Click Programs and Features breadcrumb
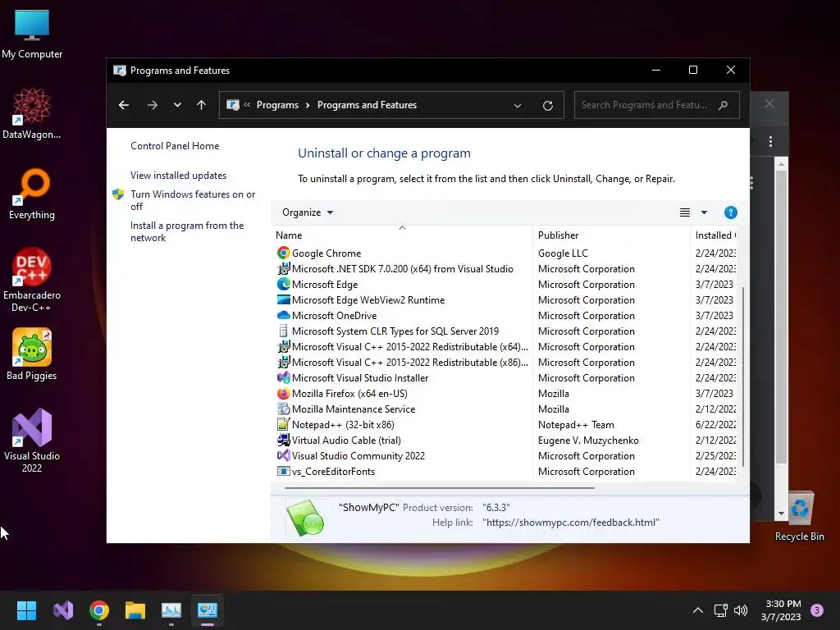The height and width of the screenshot is (630, 840). click(x=367, y=105)
